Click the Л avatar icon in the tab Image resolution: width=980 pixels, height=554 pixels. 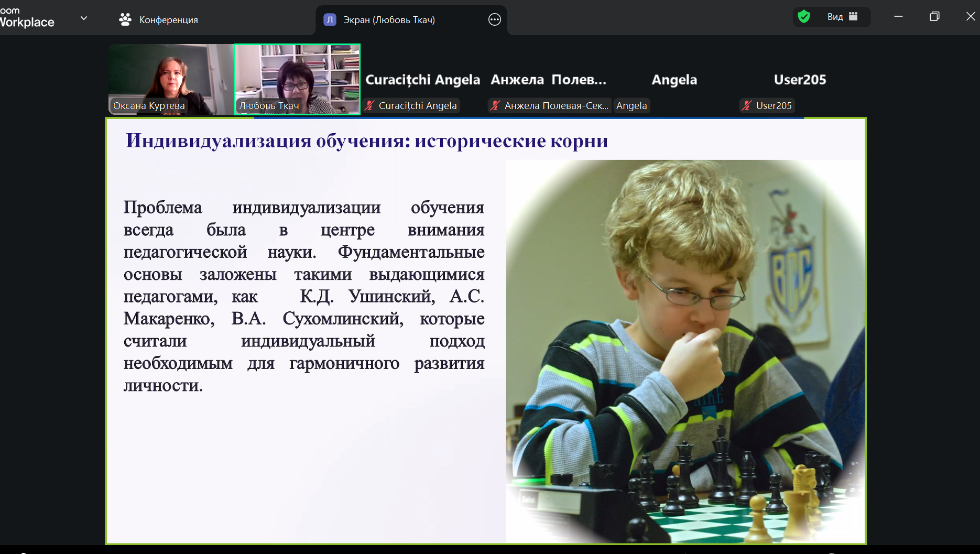click(x=330, y=20)
